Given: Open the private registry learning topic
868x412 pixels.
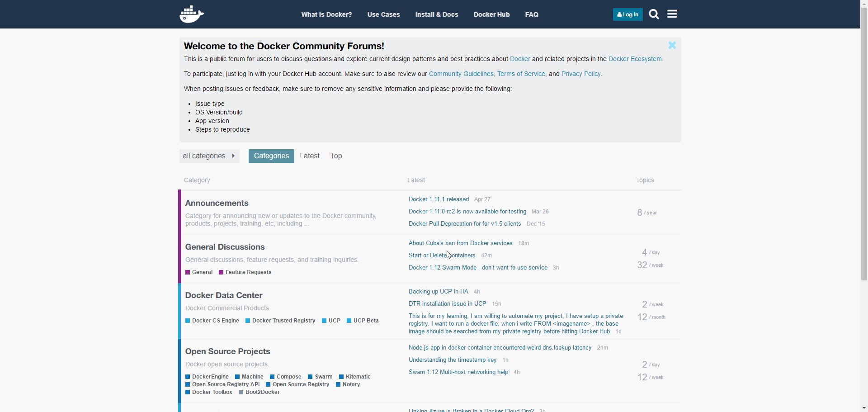Looking at the screenshot, I should point(516,324).
